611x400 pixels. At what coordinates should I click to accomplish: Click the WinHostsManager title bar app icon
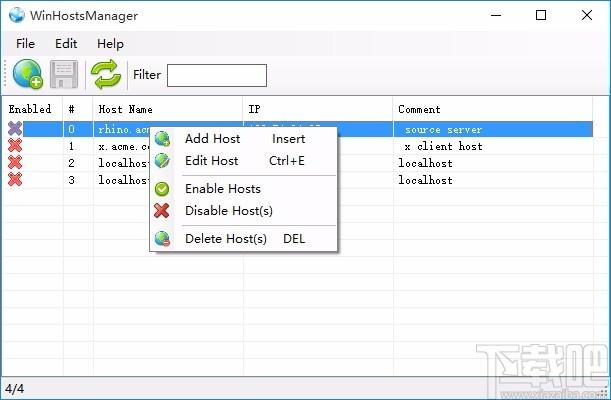point(17,15)
